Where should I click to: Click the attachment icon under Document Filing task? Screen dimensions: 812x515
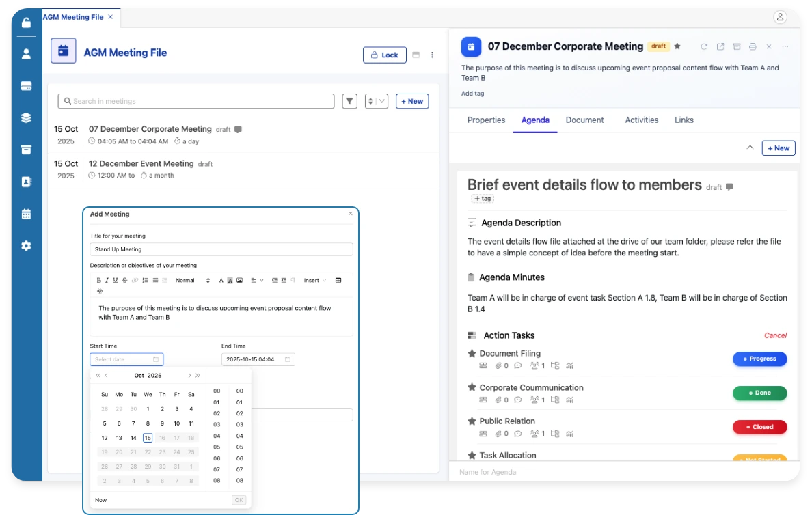pyautogui.click(x=498, y=365)
